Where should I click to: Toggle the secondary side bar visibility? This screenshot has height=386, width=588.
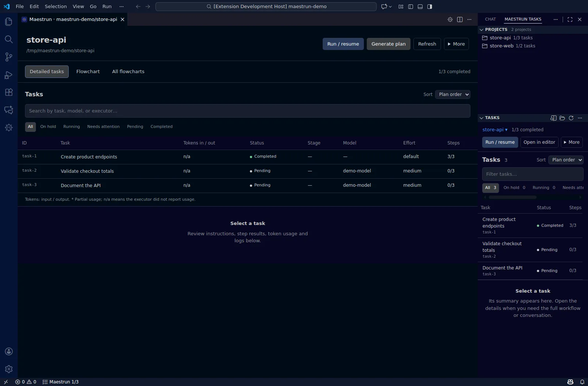[430, 7]
